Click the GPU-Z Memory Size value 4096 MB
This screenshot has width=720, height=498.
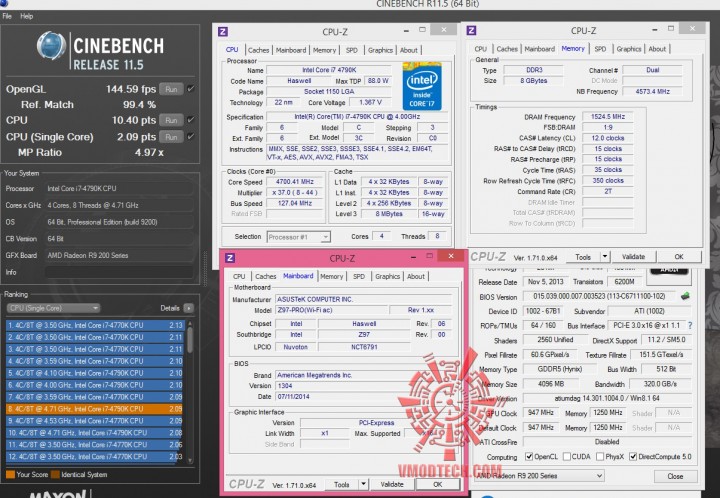coord(551,383)
